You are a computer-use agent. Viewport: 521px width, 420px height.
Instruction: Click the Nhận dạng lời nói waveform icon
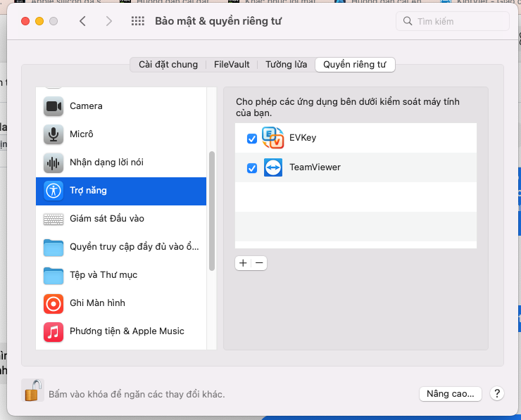54,163
